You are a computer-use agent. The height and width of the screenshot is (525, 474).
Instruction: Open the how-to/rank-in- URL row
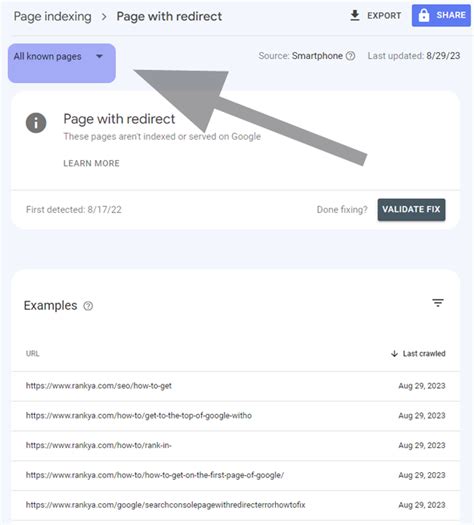pos(236,446)
